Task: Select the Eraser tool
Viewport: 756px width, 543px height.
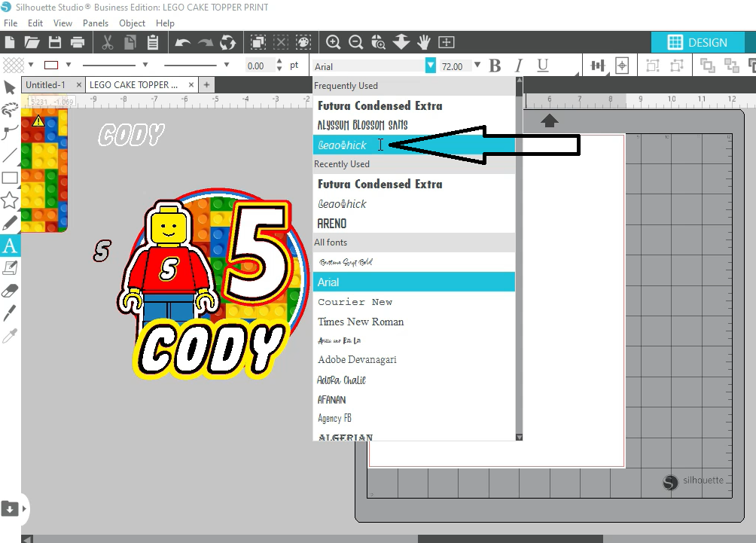Action: coord(10,291)
